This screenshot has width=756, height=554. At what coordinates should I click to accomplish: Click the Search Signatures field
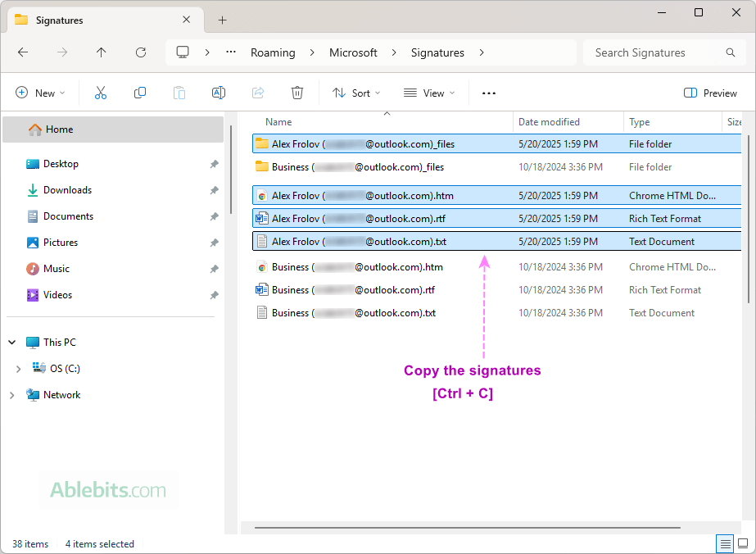[663, 52]
